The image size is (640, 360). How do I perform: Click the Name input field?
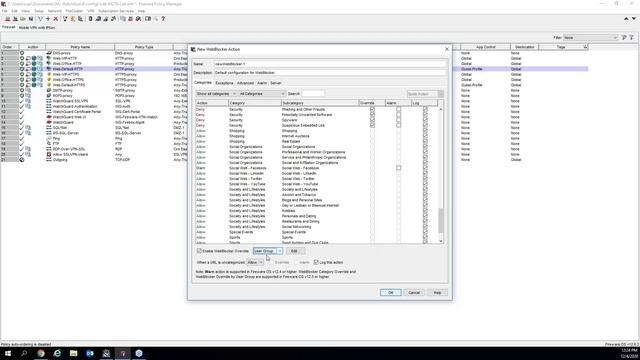click(x=330, y=64)
